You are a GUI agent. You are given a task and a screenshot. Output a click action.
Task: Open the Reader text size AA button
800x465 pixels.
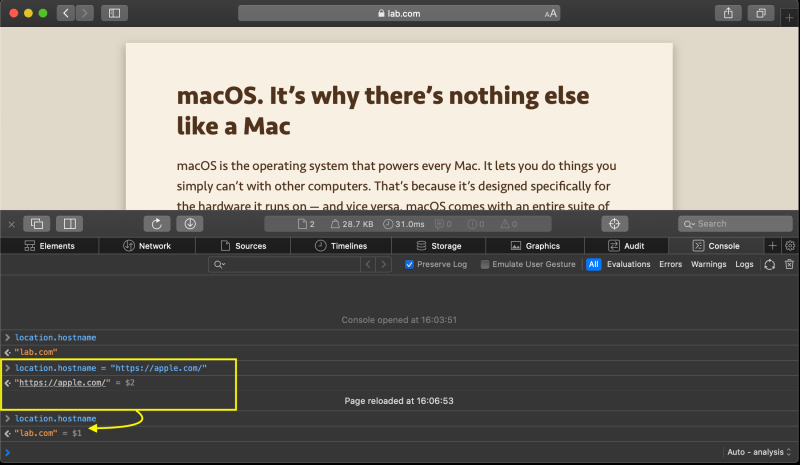(x=550, y=14)
